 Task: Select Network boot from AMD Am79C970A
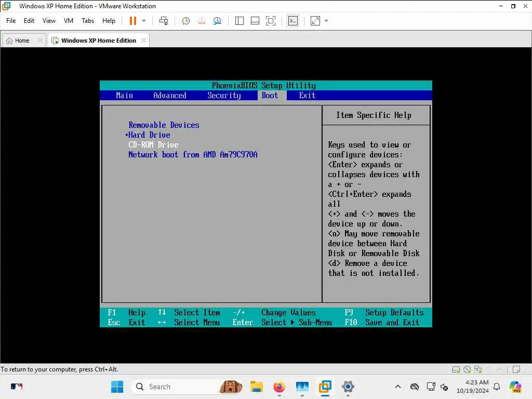click(x=193, y=154)
